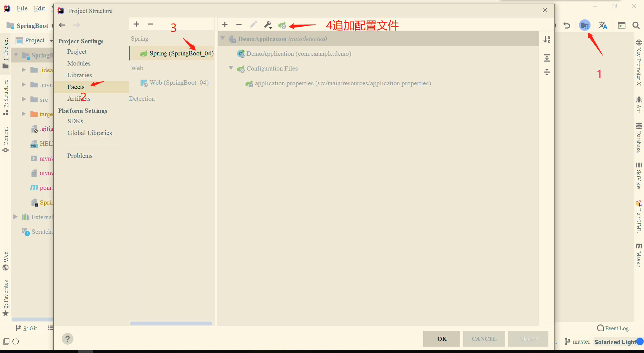Open the run anything terminal icon
The height and width of the screenshot is (353, 644).
tap(622, 25)
